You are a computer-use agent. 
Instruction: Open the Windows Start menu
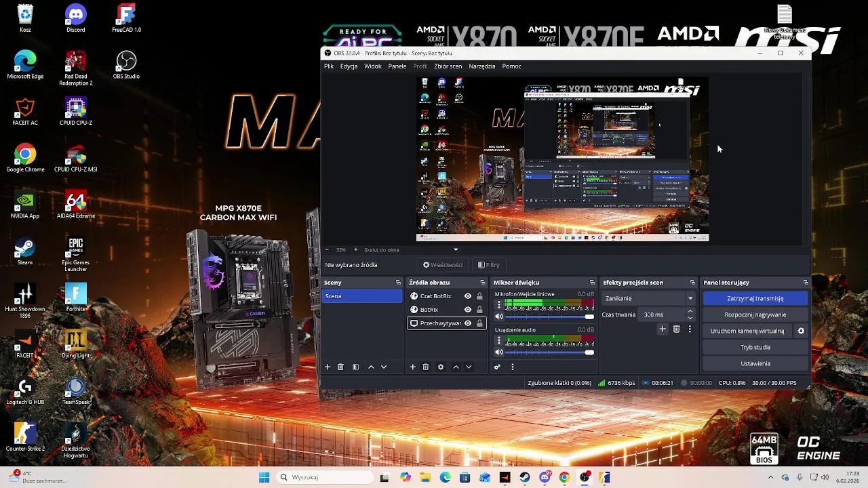click(264, 477)
